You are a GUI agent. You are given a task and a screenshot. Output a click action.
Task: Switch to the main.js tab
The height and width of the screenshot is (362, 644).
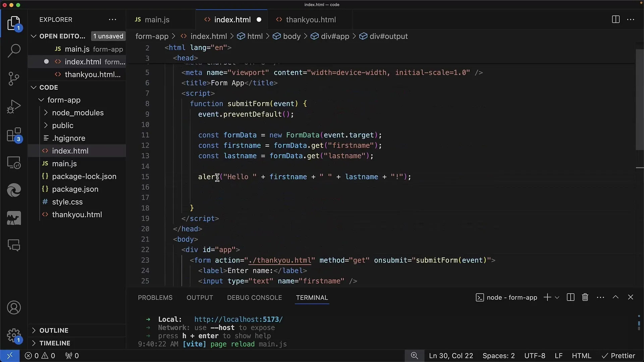coord(157,19)
